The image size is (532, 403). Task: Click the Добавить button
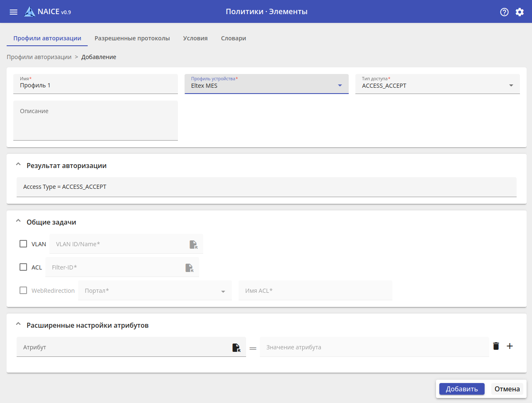pos(462,389)
